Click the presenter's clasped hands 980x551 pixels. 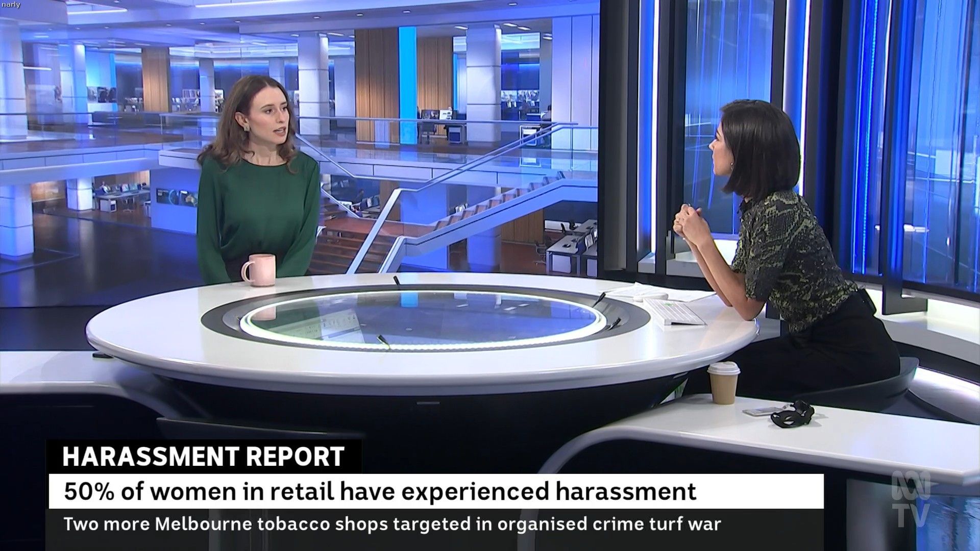[688, 223]
